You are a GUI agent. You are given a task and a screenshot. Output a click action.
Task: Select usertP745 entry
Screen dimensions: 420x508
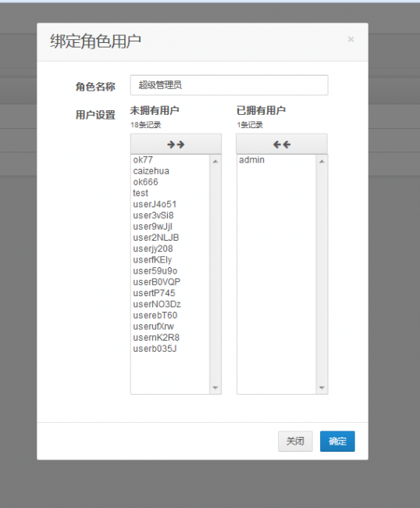point(170,293)
